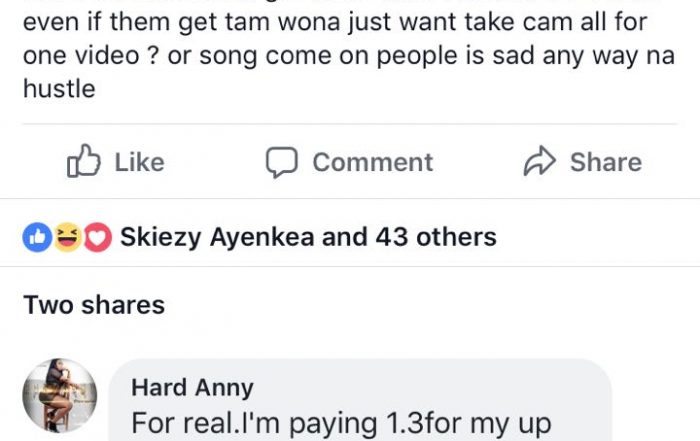Select the Haha laughing reaction emoji
This screenshot has height=441, width=700.
[x=66, y=238]
